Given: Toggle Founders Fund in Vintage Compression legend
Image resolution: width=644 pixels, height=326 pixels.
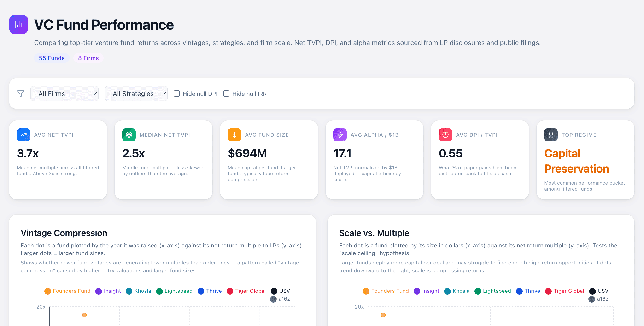Looking at the screenshot, I should point(68,291).
